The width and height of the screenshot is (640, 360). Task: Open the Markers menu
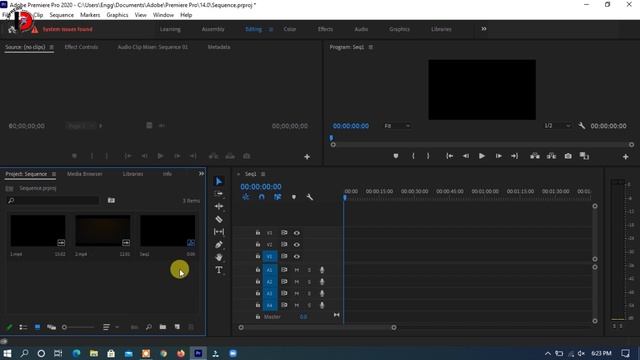(x=90, y=15)
